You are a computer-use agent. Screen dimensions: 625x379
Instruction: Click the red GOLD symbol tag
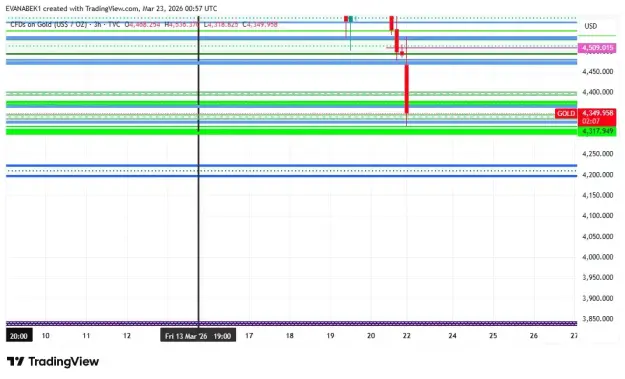pyautogui.click(x=566, y=114)
